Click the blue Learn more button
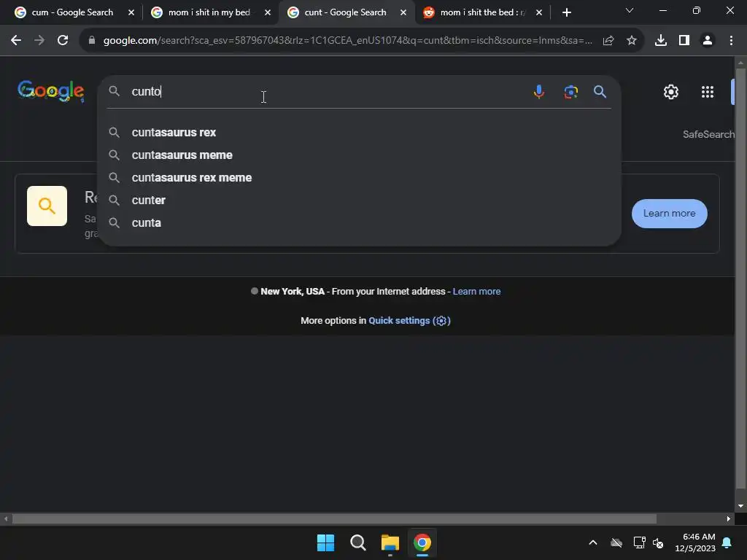This screenshot has height=560, width=747. (670, 214)
